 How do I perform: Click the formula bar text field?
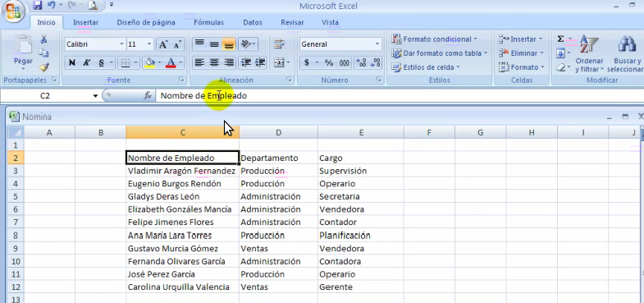[399, 96]
